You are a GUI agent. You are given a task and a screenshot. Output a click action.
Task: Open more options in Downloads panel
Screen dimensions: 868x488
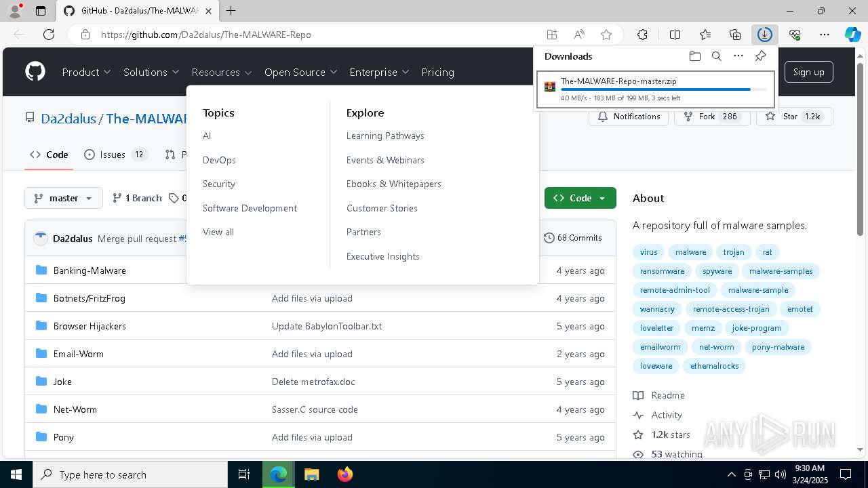tap(738, 56)
